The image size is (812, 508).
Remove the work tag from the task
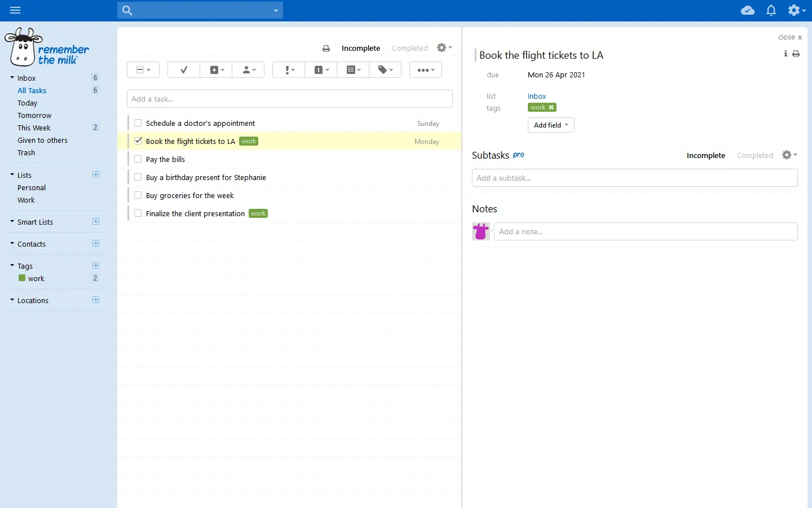coord(551,107)
